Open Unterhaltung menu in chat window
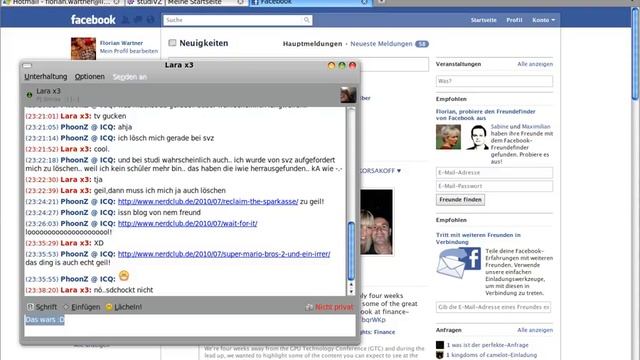 [46, 76]
